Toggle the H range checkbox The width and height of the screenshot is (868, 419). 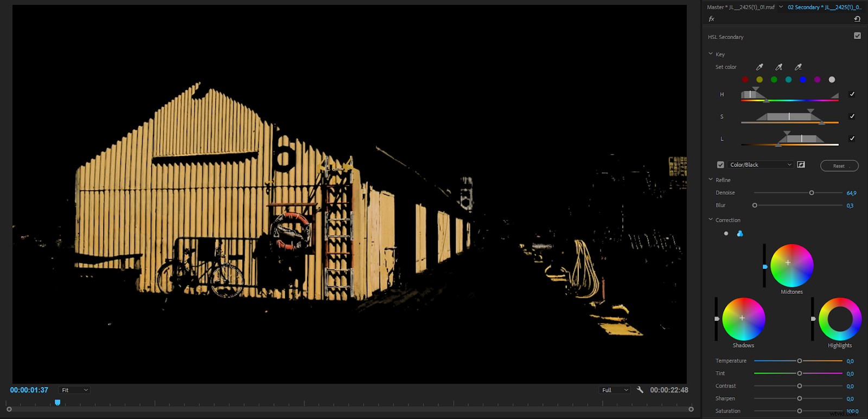pyautogui.click(x=852, y=94)
